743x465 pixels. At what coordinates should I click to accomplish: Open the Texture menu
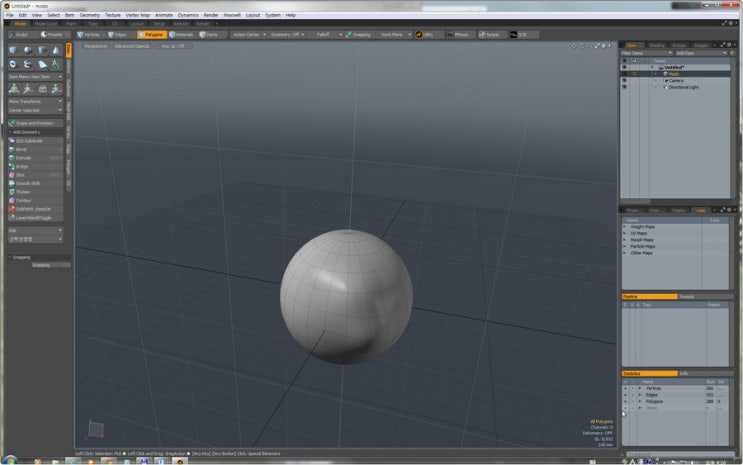112,15
